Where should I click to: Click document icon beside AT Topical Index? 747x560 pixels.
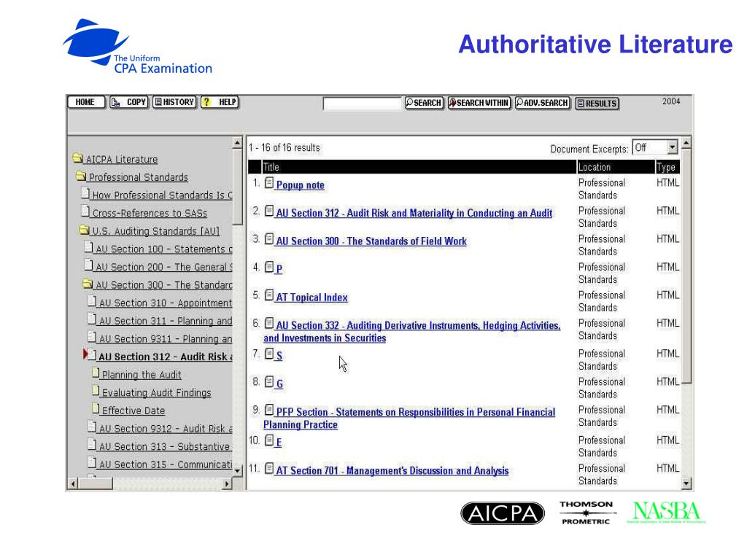(269, 295)
